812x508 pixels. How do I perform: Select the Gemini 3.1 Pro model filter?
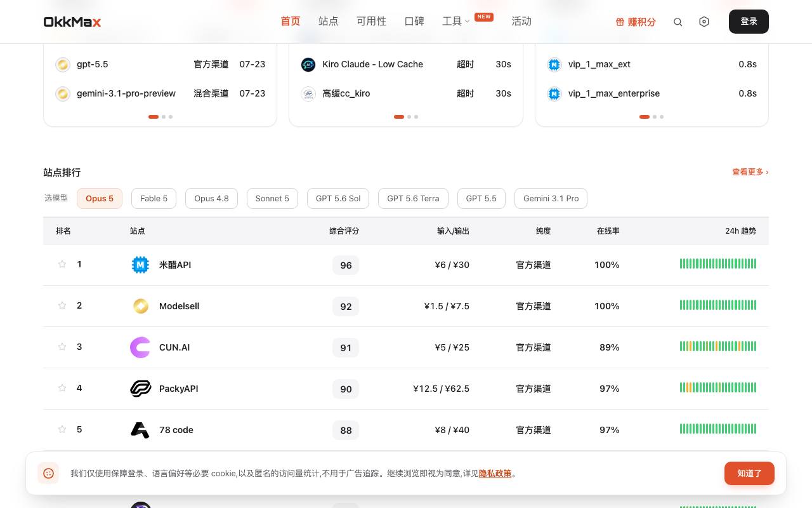pos(551,198)
